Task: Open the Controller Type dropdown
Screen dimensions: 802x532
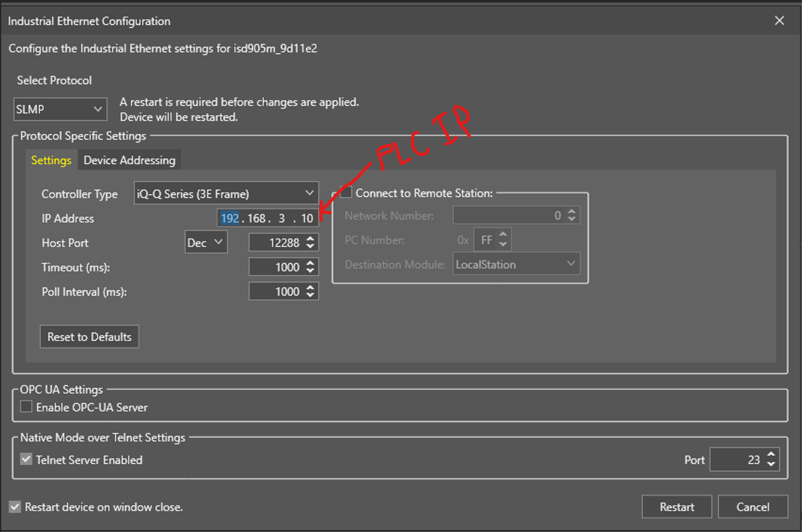Action: (226, 193)
